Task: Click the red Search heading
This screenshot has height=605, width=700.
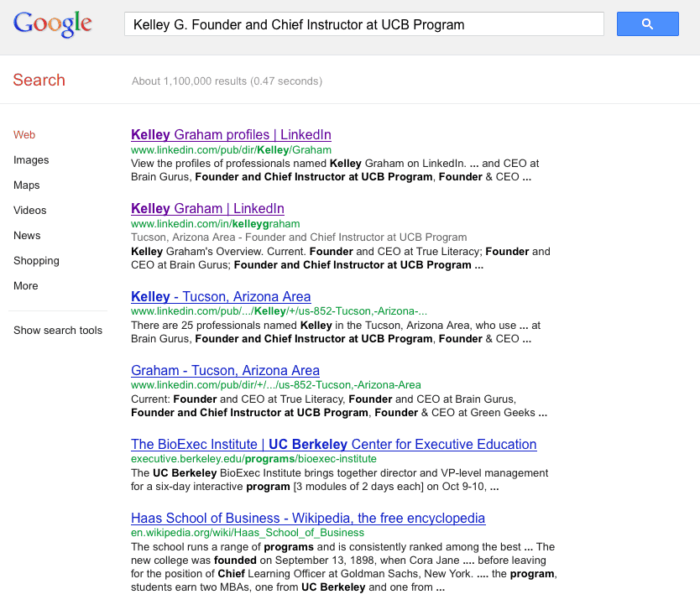Action: click(x=39, y=80)
